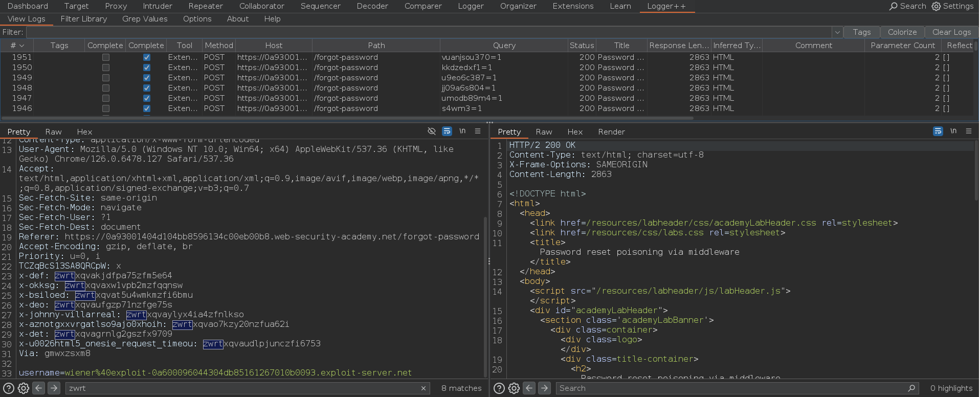Screen dimensions: 980x397
Task: Expand the Filter dropdown arrow
Action: pyautogui.click(x=837, y=32)
